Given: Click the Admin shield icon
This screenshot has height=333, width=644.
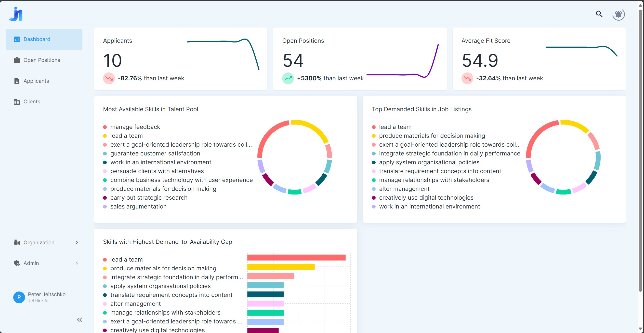Looking at the screenshot, I should click(17, 263).
